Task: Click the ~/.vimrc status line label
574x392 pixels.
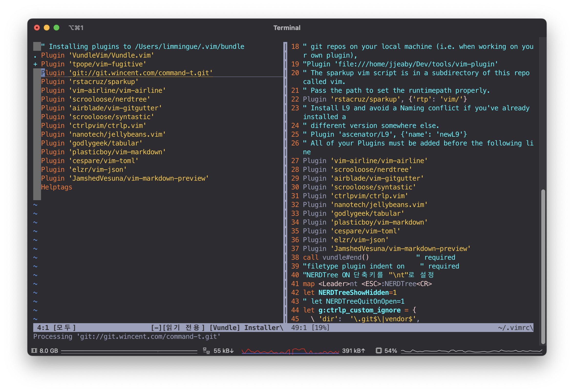Action: (515, 328)
